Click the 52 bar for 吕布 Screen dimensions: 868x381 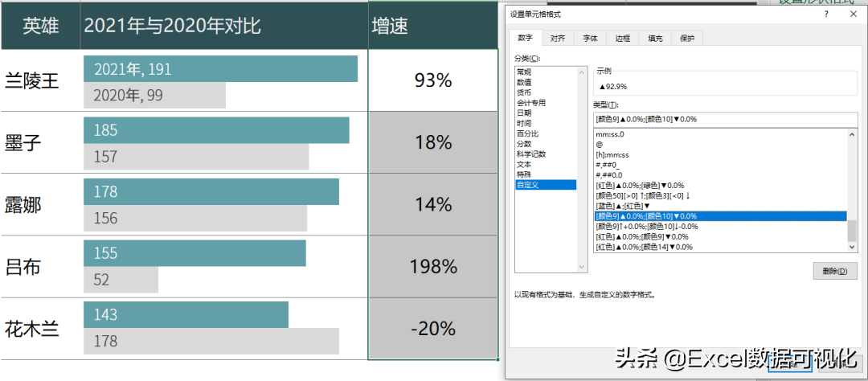point(121,280)
